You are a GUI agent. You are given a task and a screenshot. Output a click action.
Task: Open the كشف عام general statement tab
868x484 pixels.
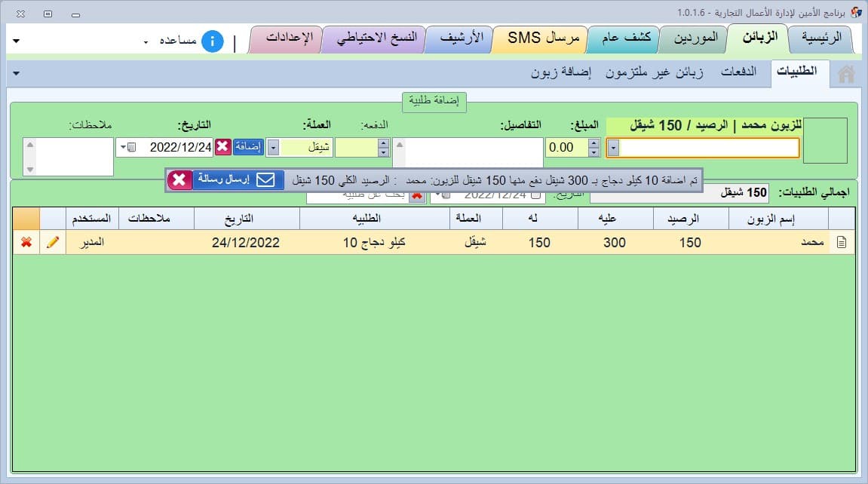(x=625, y=38)
